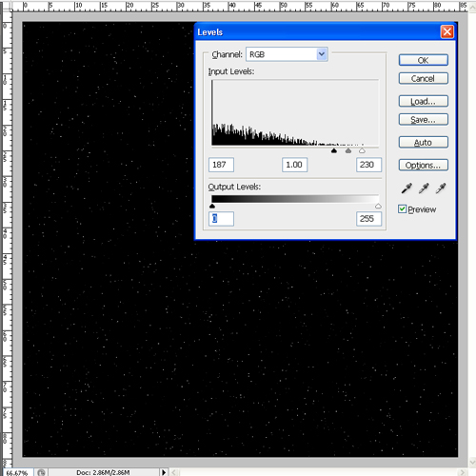Click the output black level slider

click(x=212, y=207)
